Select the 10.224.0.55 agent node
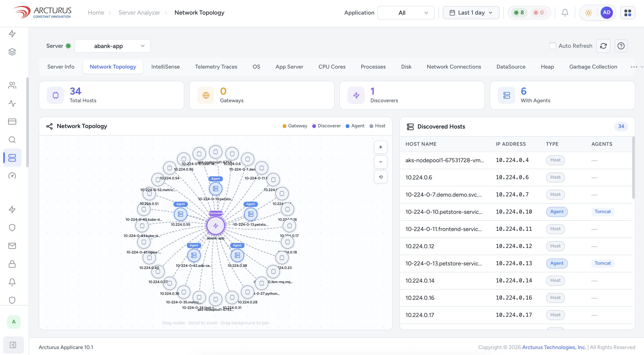 pos(180,214)
